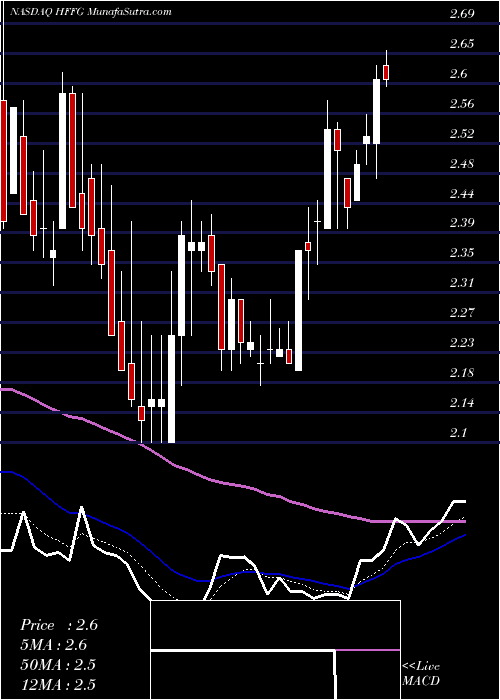Click the 2.27 price axis label
The height and width of the screenshot is (700, 500).
[x=461, y=313]
